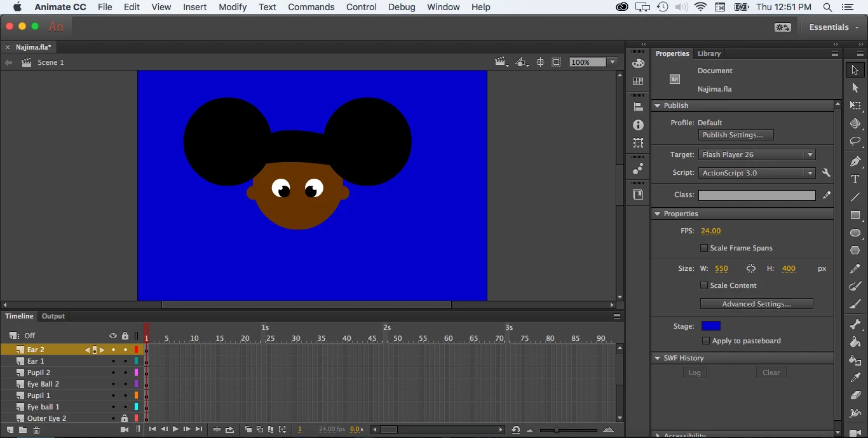Screen dimensions: 868x438
Task: Select the Bone tool
Action: coord(855,324)
